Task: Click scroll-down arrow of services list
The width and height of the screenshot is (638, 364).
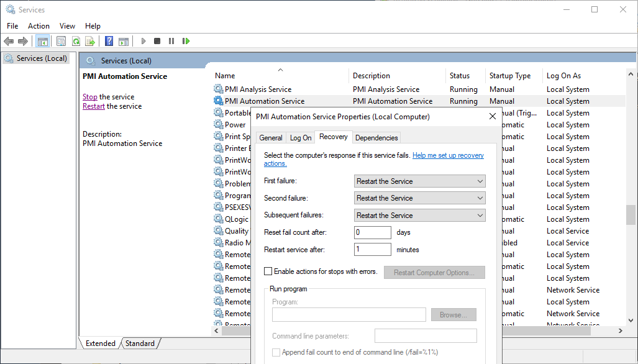Action: click(x=631, y=321)
